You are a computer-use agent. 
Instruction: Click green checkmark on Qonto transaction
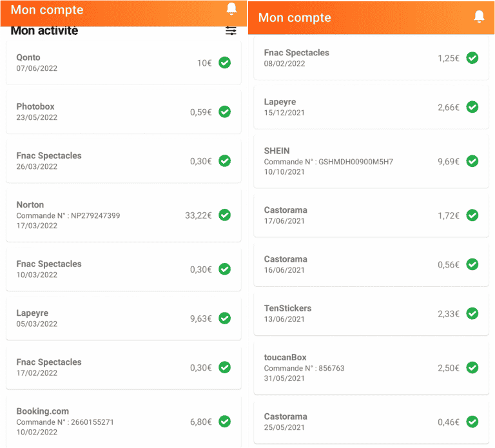point(224,63)
